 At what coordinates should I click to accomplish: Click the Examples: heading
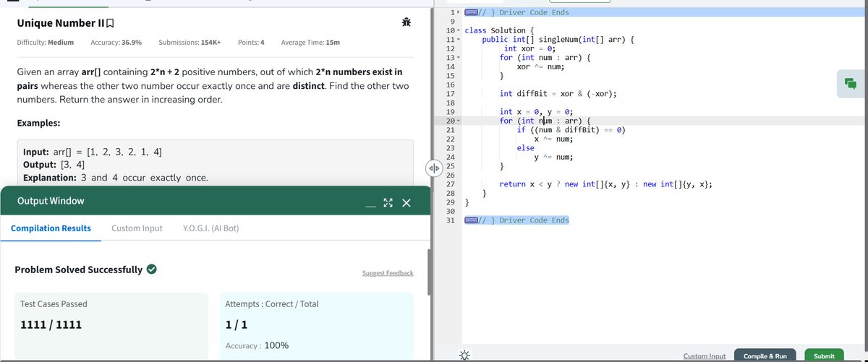38,124
